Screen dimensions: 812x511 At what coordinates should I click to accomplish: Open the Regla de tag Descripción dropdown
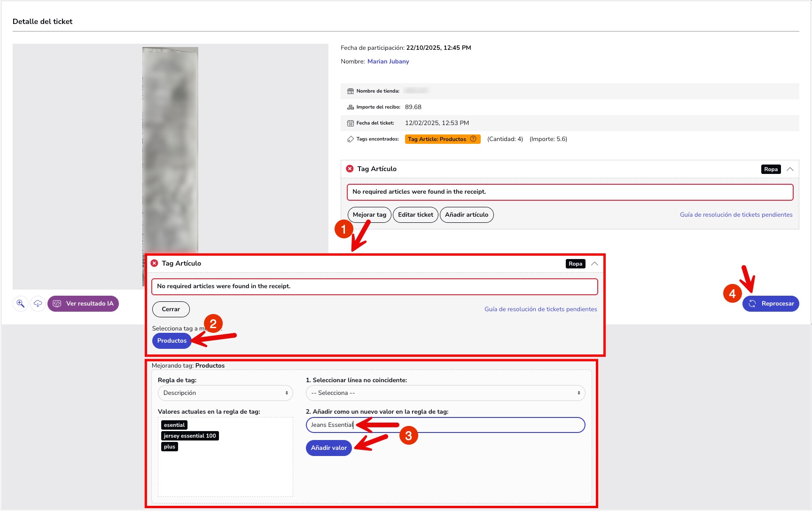click(225, 393)
